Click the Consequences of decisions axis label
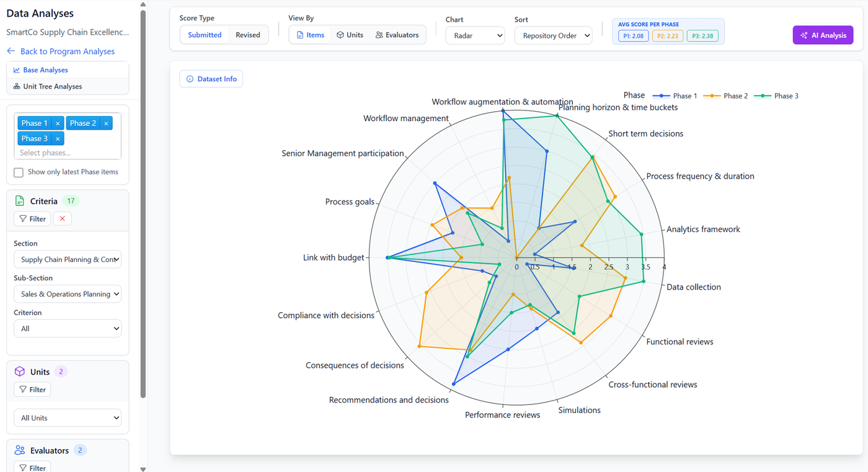The image size is (868, 472). (355, 365)
